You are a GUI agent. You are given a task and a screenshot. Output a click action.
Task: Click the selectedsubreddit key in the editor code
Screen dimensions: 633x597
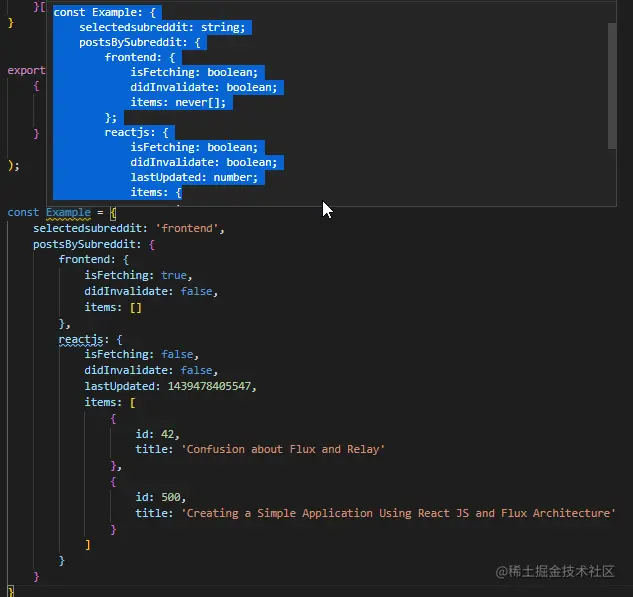87,228
